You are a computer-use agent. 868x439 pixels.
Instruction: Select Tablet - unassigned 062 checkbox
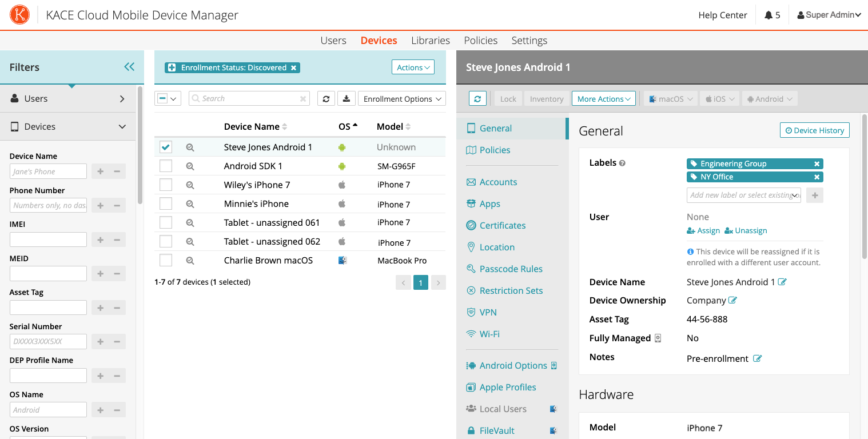click(166, 242)
